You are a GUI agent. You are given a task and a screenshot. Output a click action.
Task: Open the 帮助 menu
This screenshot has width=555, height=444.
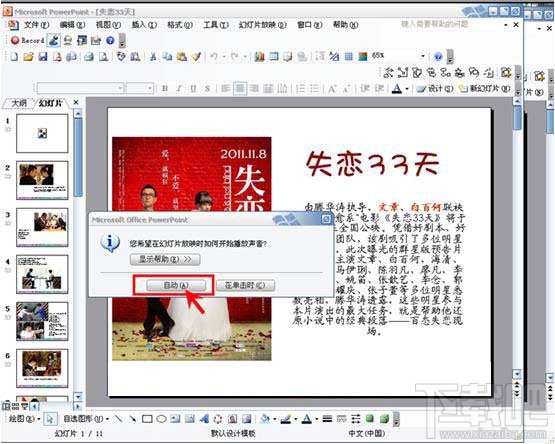click(345, 25)
